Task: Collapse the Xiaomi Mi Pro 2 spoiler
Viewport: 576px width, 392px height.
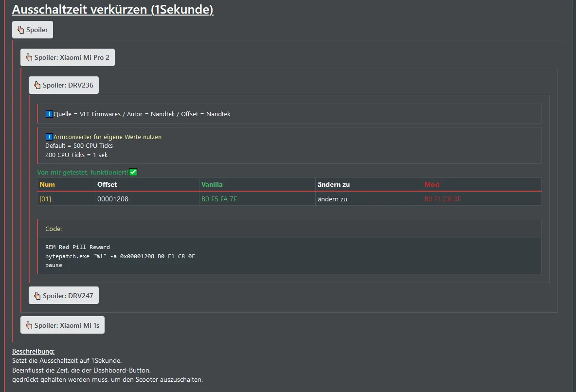Action: click(x=67, y=57)
